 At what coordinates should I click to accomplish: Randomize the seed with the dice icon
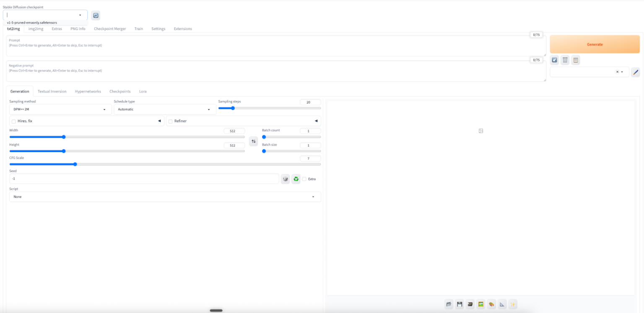286,179
